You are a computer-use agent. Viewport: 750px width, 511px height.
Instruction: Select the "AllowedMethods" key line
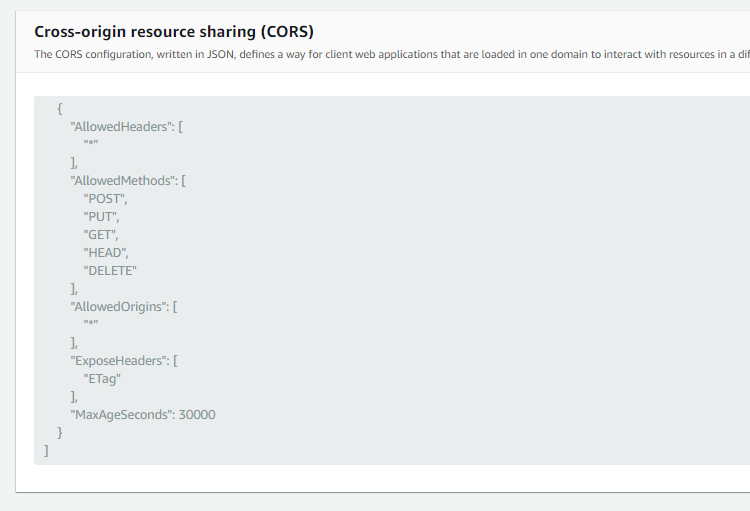click(x=128, y=181)
